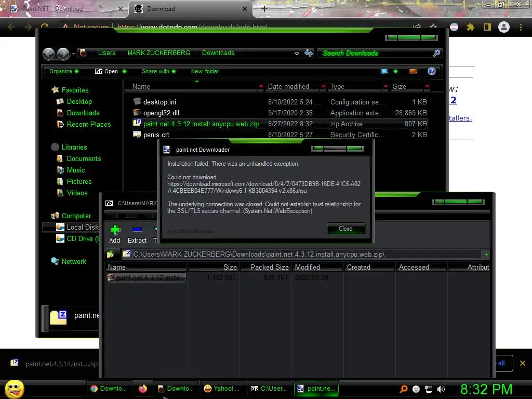Click New folder in Explorer toolbar
The image size is (532, 399).
tap(205, 71)
